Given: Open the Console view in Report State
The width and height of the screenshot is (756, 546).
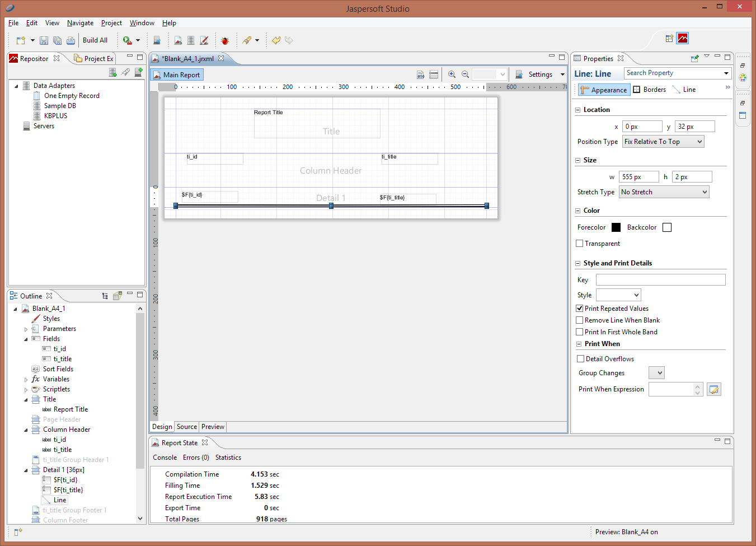Looking at the screenshot, I should [x=165, y=458].
